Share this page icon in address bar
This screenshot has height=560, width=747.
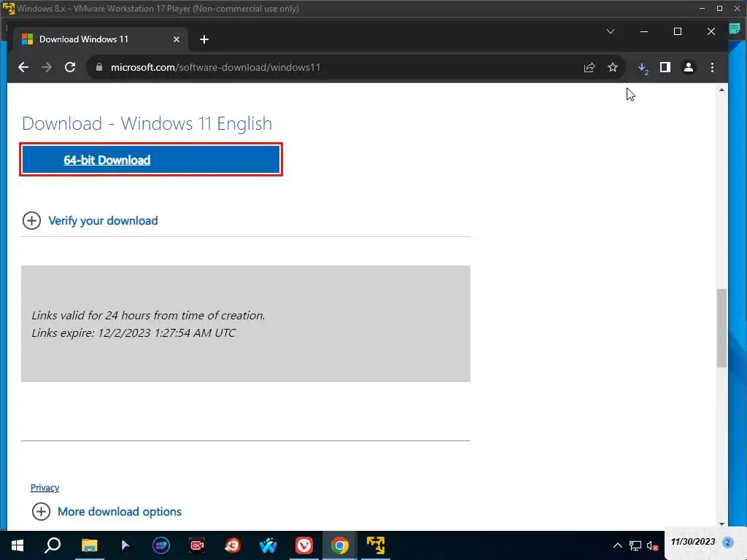click(589, 67)
